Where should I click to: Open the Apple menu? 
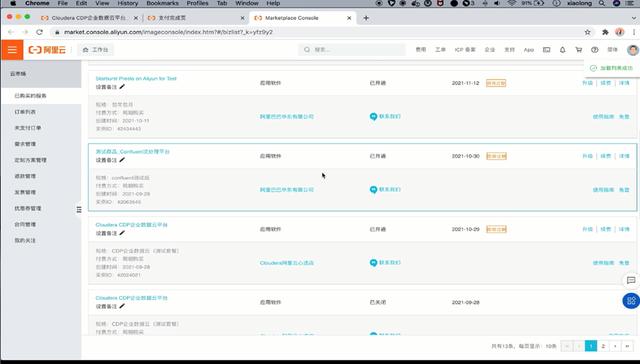coord(13,3)
